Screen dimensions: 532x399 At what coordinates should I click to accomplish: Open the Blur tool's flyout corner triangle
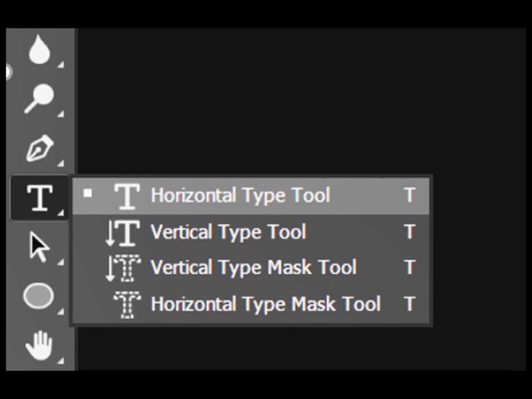coord(61,65)
